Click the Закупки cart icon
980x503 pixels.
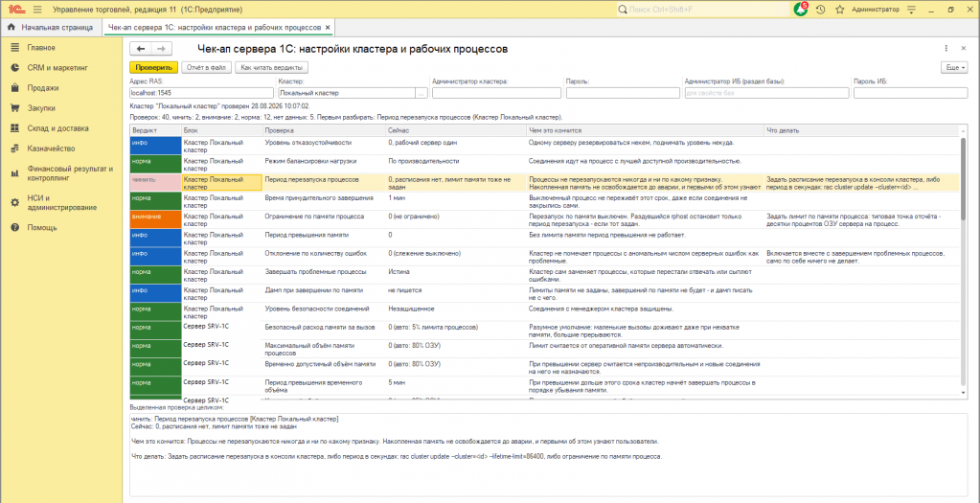(x=13, y=108)
